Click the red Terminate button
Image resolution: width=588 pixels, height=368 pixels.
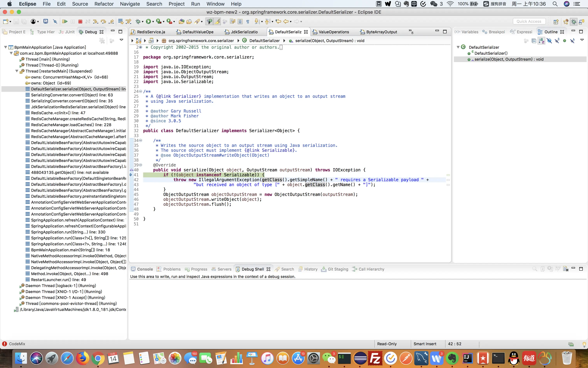[80, 22]
